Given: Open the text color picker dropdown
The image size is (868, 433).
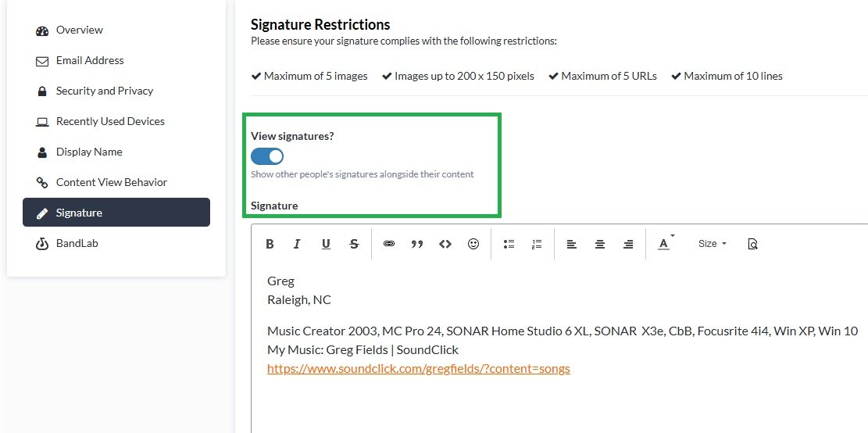Looking at the screenshot, I should click(x=666, y=244).
